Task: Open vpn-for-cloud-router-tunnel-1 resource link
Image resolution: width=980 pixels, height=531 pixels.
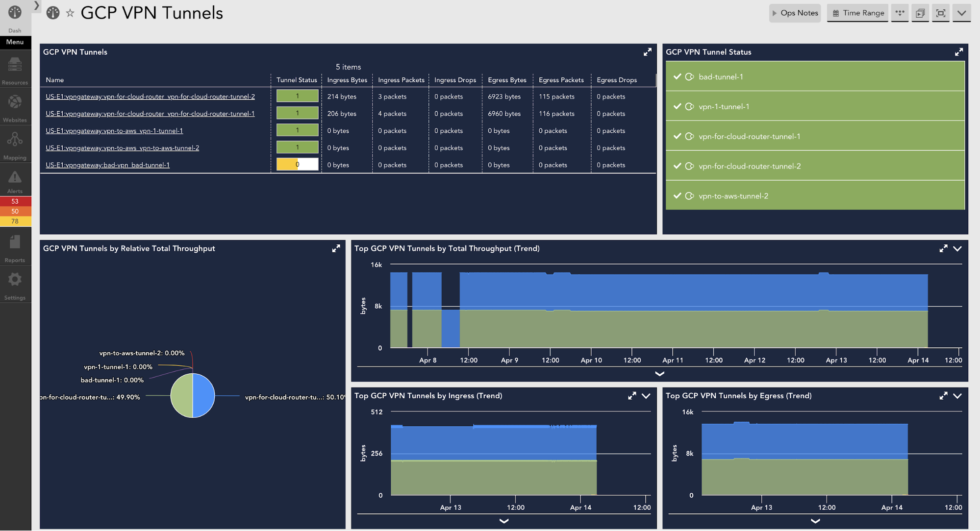Action: click(x=150, y=114)
